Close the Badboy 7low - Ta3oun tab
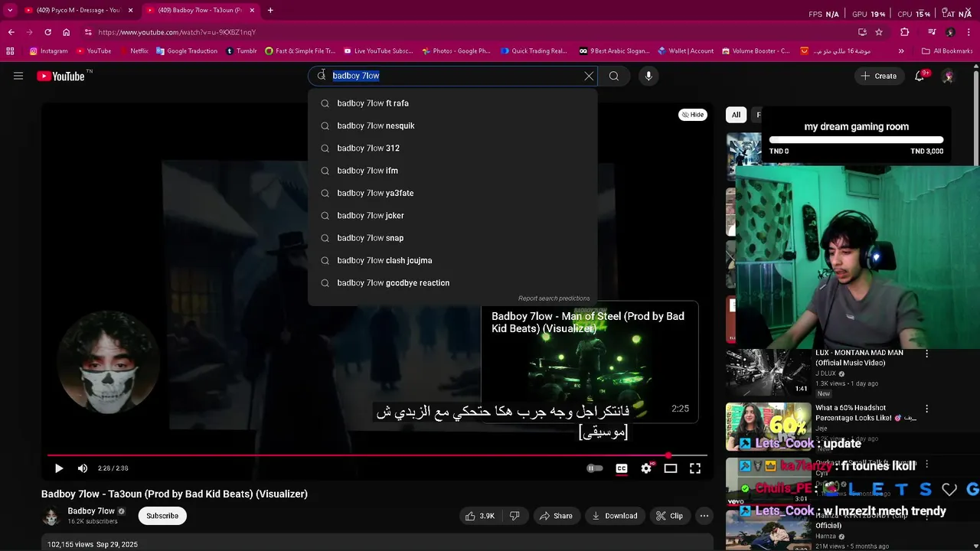Screen dimensions: 980x551 251,10
